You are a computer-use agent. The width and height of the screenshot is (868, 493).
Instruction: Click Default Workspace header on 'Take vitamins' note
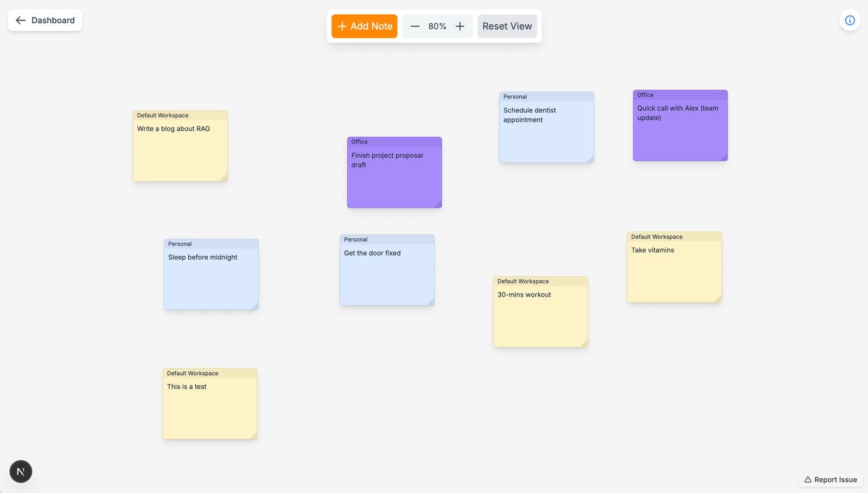point(674,237)
